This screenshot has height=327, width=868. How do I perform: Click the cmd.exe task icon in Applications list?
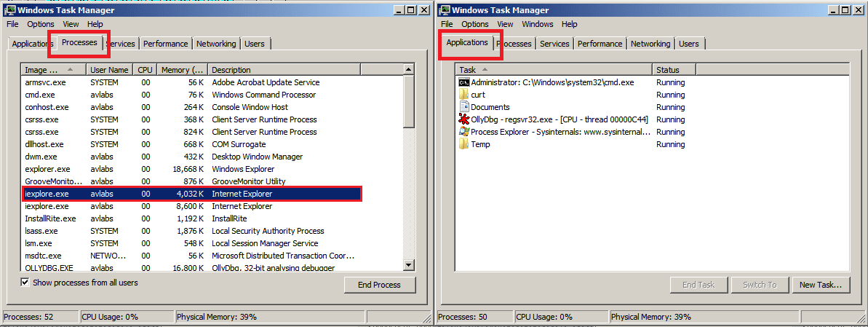pyautogui.click(x=464, y=82)
